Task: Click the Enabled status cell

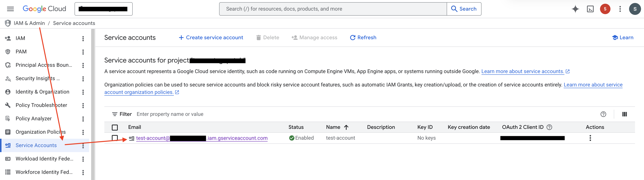Action: tap(301, 138)
